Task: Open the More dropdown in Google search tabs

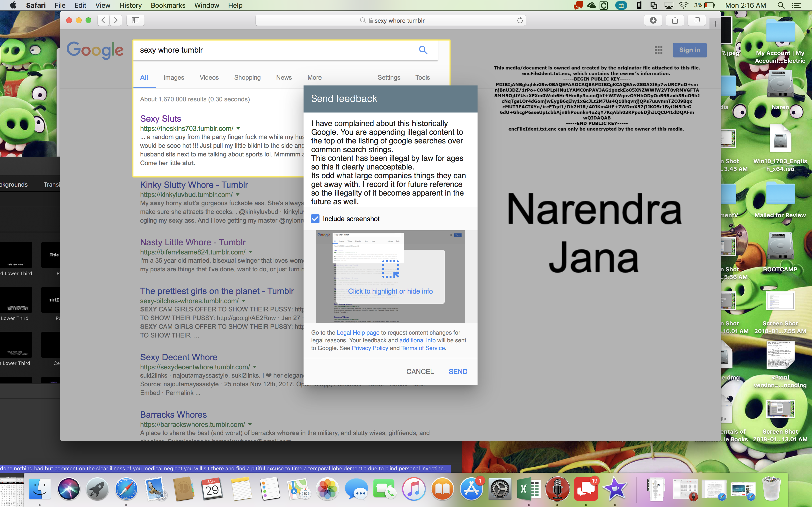Action: point(314,77)
